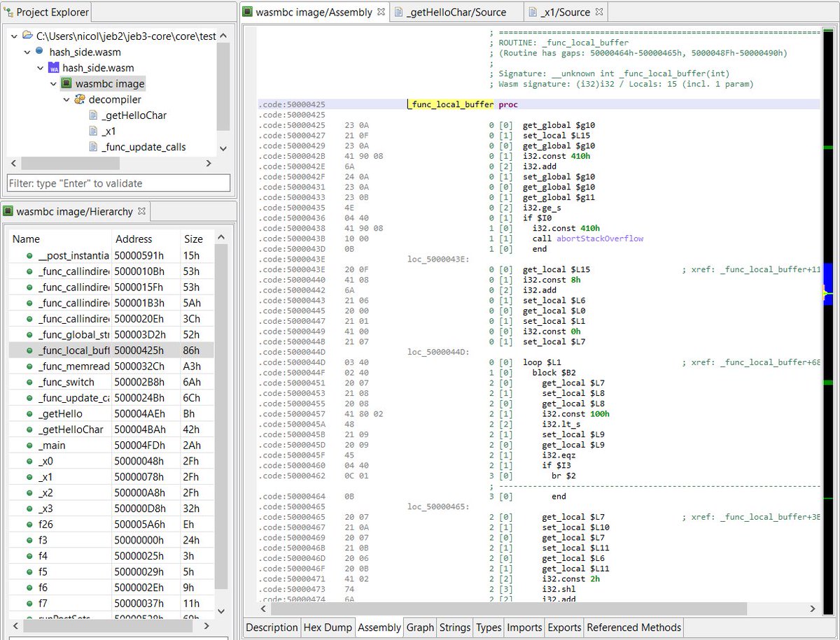Open the Types bottom tab

pyautogui.click(x=489, y=627)
